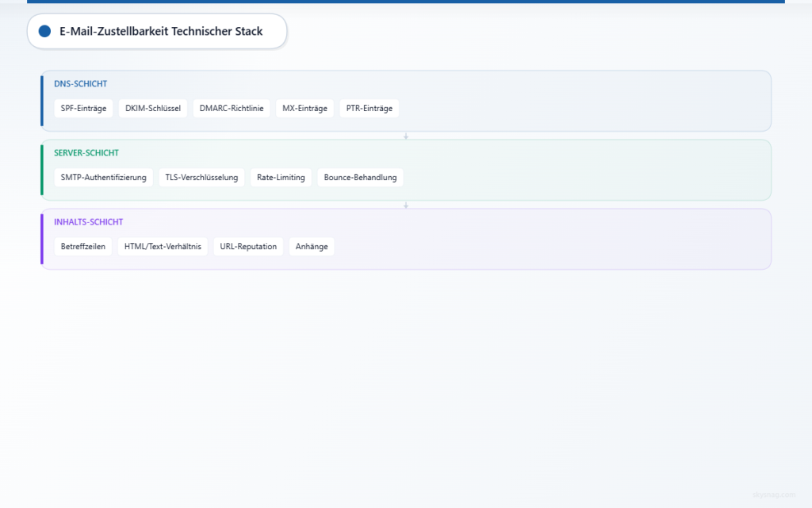
Task: Click the blue circle icon in the title
Action: pos(44,31)
